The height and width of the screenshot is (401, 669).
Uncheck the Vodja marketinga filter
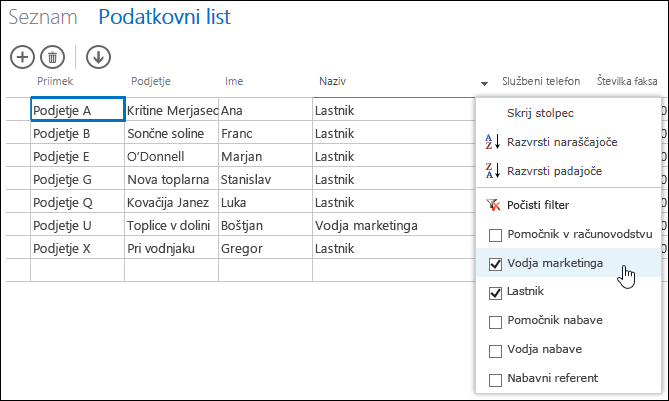coord(495,264)
